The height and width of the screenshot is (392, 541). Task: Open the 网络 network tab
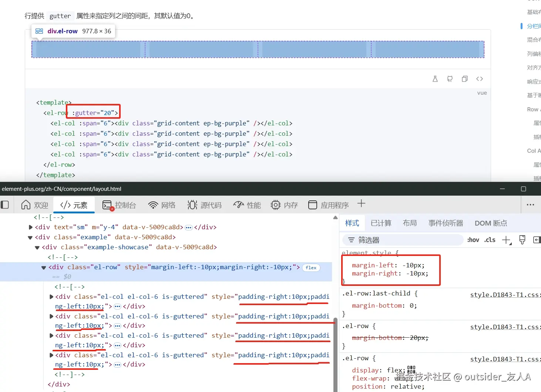coord(162,205)
